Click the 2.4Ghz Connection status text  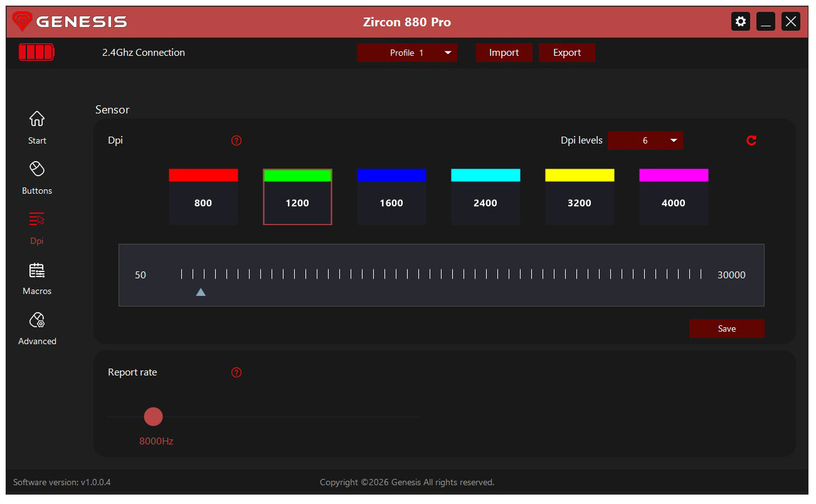click(144, 53)
